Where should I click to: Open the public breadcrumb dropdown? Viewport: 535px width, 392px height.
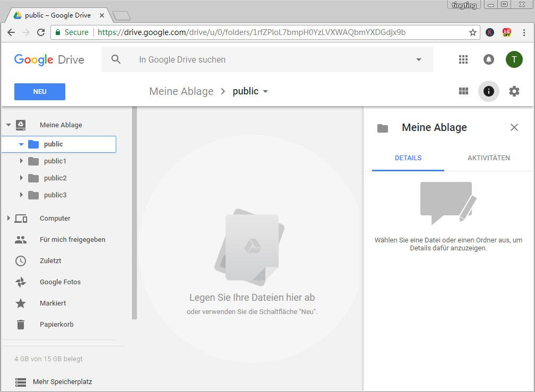[x=265, y=91]
